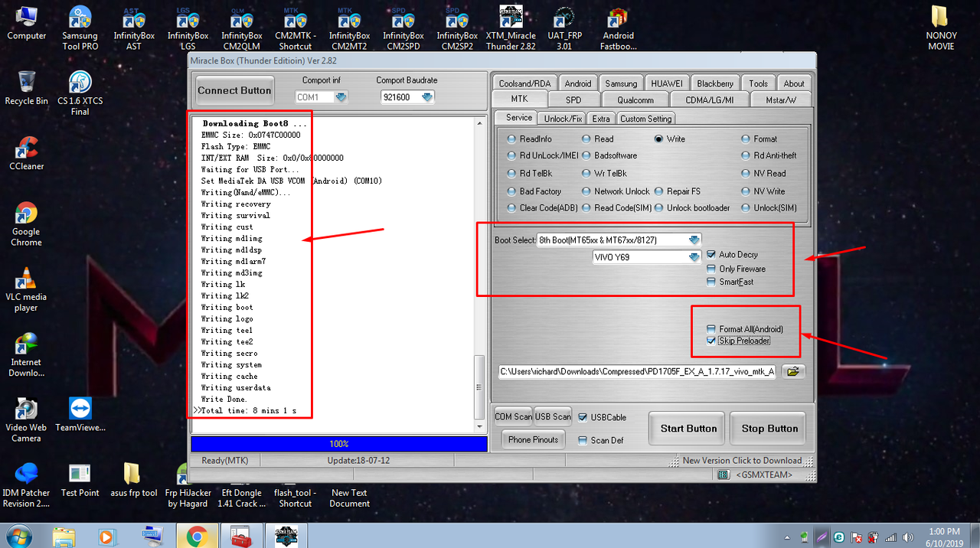Click the Connect Button
980x548 pixels.
coord(234,90)
